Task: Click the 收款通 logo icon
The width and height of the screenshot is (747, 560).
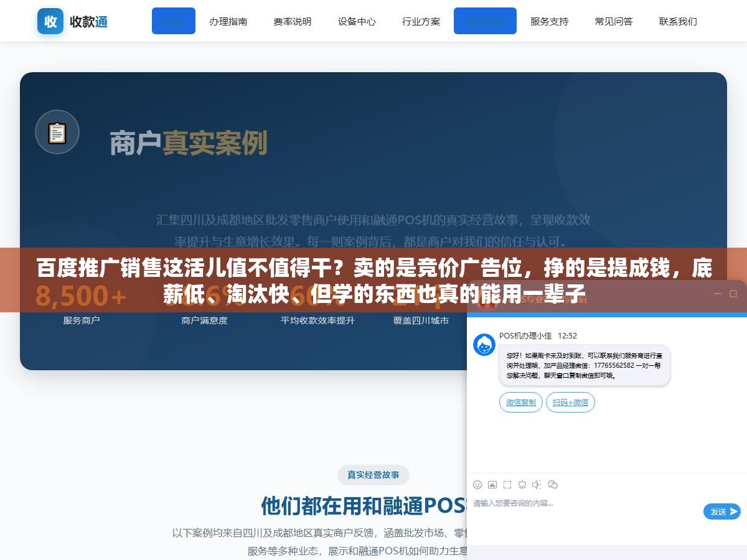Action: tap(50, 21)
